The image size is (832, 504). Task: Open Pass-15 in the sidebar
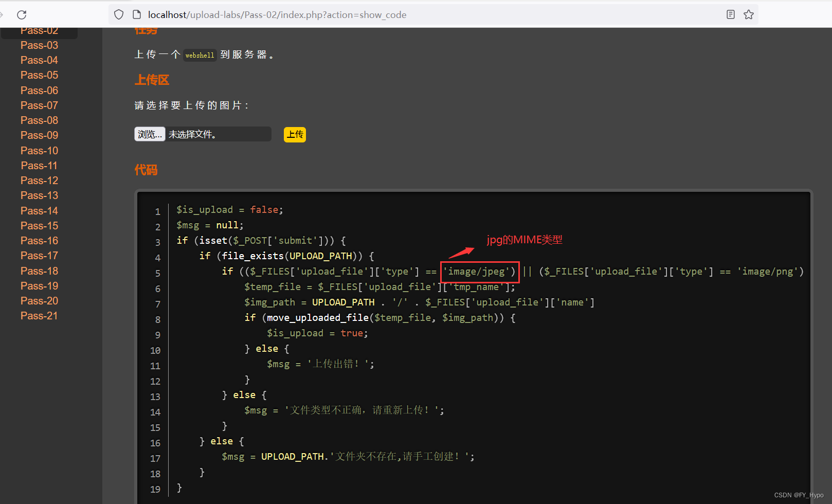[40, 226]
